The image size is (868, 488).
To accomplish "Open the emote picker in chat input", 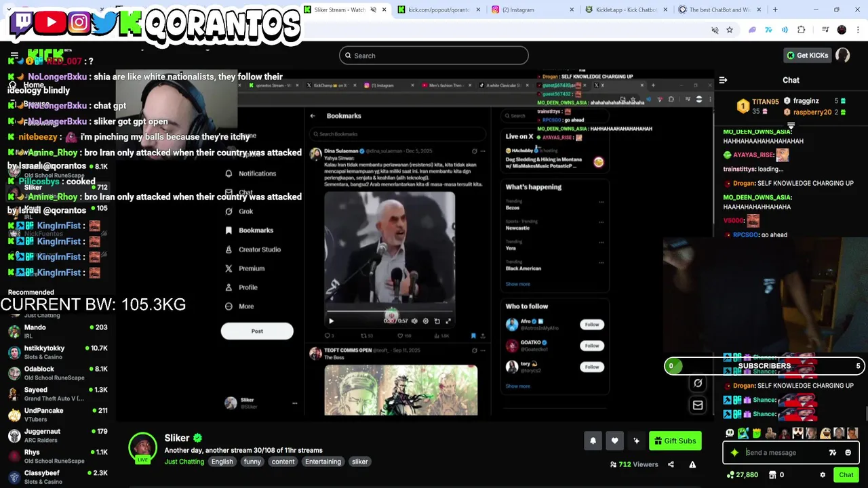I will pyautogui.click(x=848, y=453).
